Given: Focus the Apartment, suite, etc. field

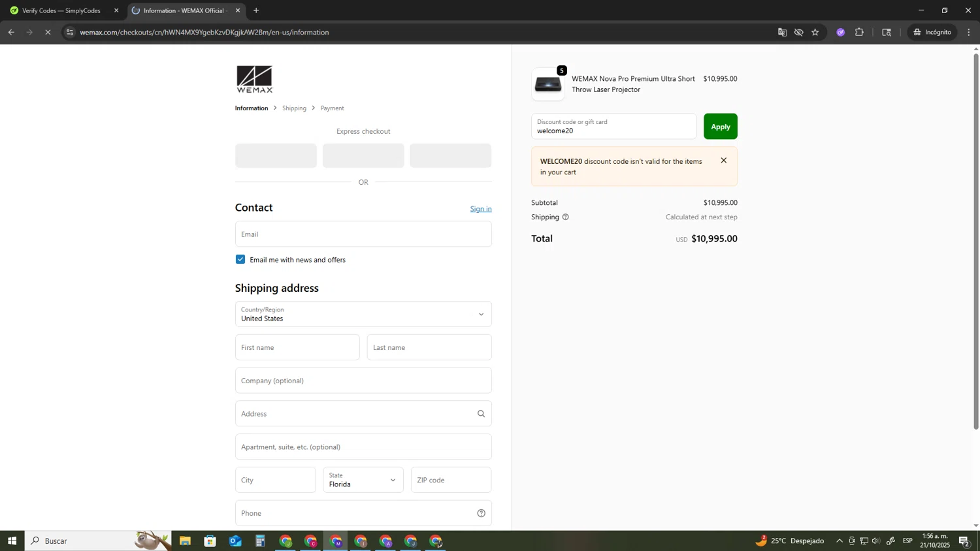Looking at the screenshot, I should pos(363,447).
